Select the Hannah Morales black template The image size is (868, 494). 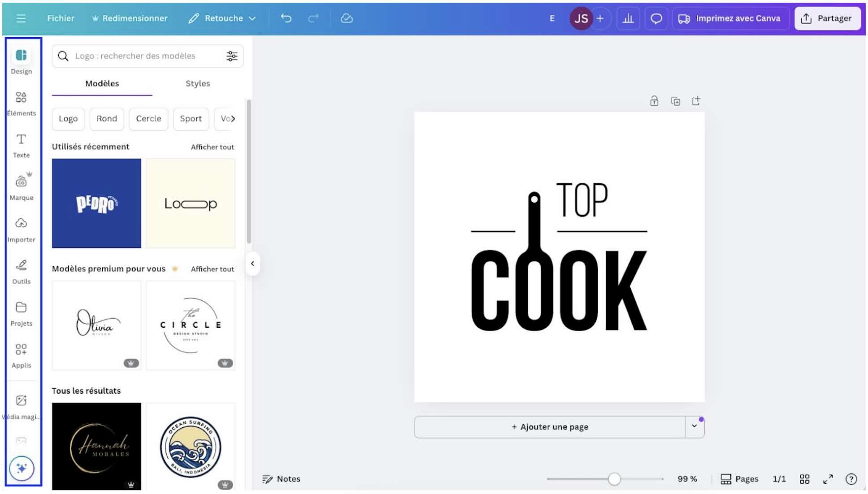(x=96, y=446)
